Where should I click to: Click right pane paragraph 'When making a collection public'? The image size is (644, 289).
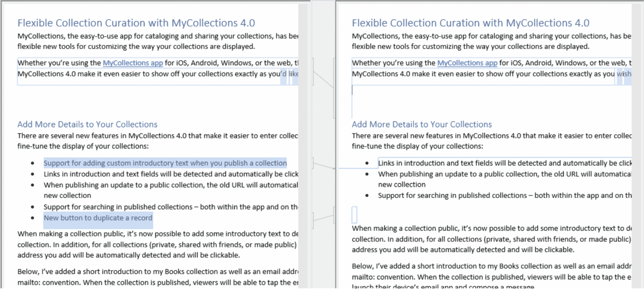(x=492, y=239)
